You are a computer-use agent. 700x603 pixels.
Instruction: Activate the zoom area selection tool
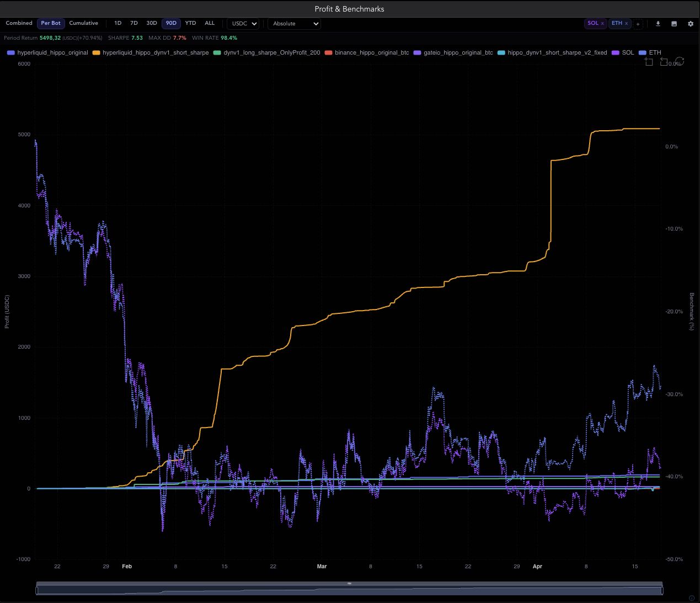[x=649, y=62]
